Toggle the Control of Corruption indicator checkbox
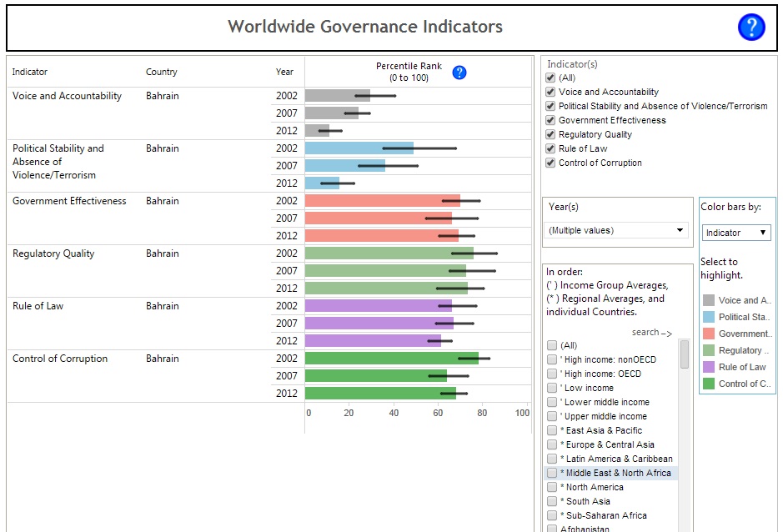 tap(550, 163)
